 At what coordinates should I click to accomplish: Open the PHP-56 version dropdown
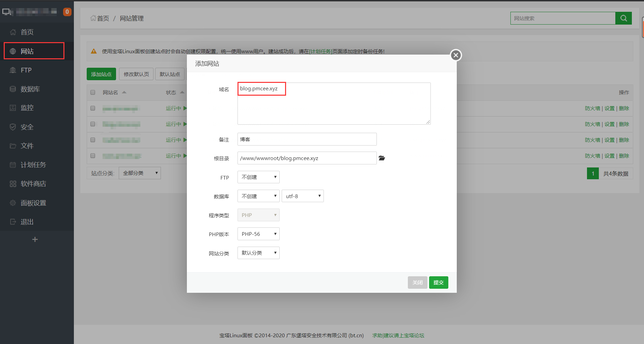tap(258, 233)
